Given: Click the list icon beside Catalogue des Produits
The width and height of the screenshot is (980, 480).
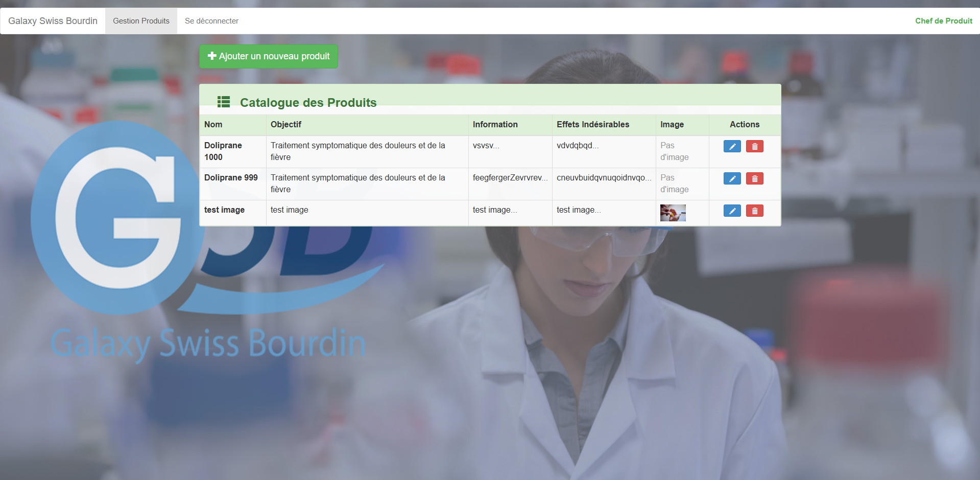Looking at the screenshot, I should pyautogui.click(x=224, y=102).
